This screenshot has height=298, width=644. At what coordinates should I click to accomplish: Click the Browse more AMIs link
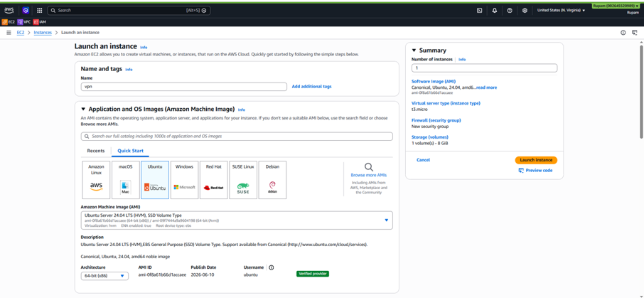point(369,175)
